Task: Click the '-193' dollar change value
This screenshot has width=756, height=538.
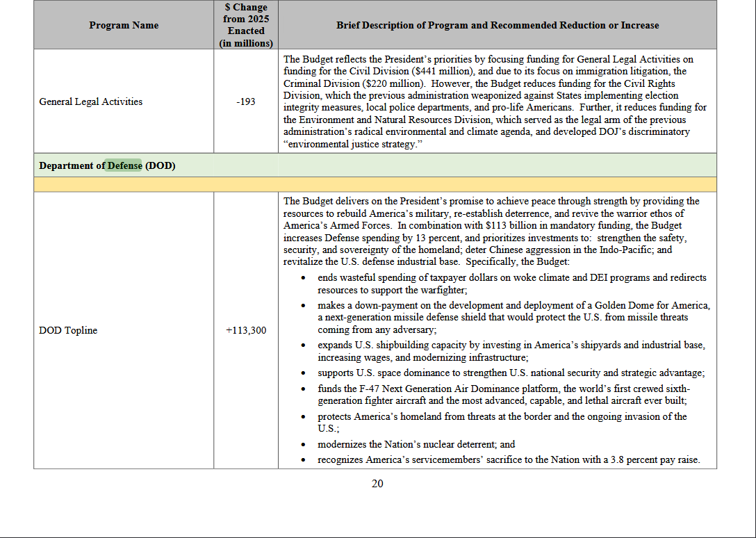Action: 246,101
